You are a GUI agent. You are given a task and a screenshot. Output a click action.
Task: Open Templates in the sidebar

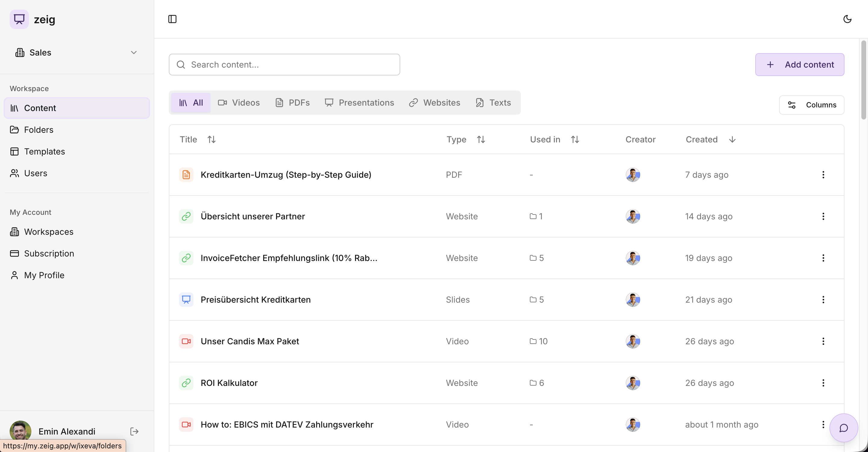(45, 151)
